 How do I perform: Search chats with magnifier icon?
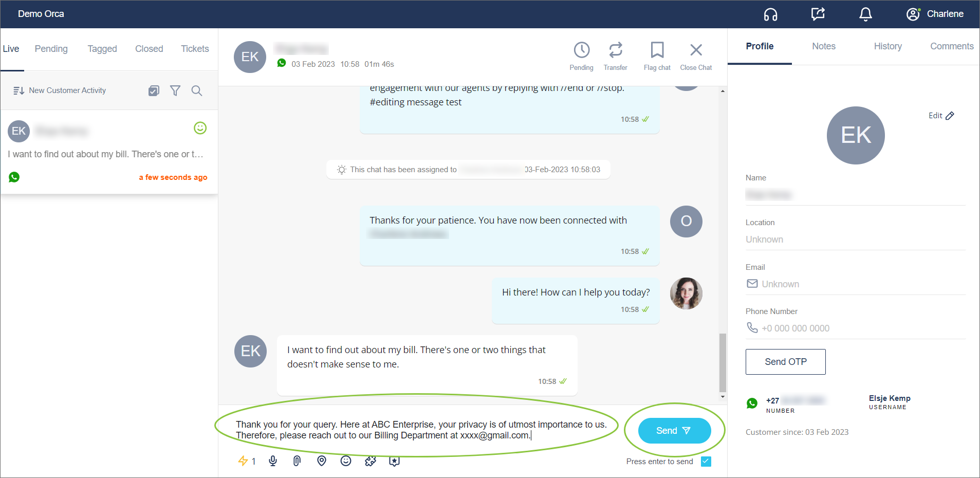[x=197, y=91]
